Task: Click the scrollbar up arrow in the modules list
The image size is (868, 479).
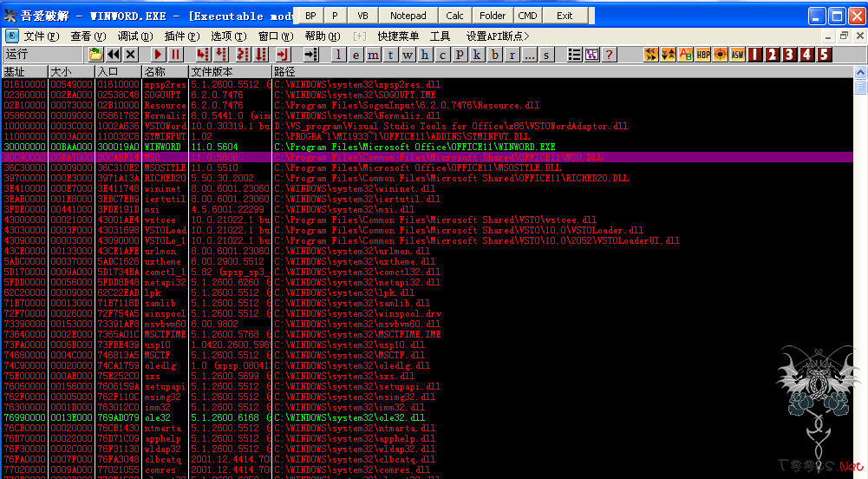Action: [860, 73]
